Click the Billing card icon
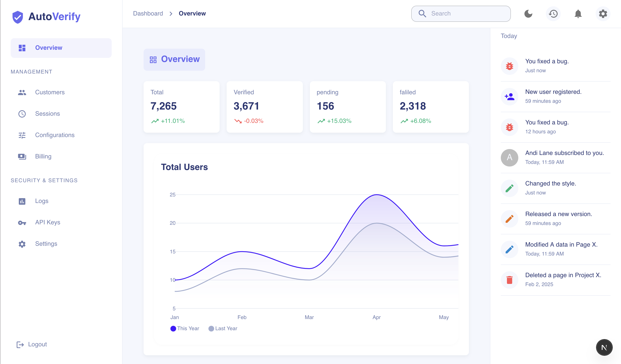621x364 pixels. 22,156
